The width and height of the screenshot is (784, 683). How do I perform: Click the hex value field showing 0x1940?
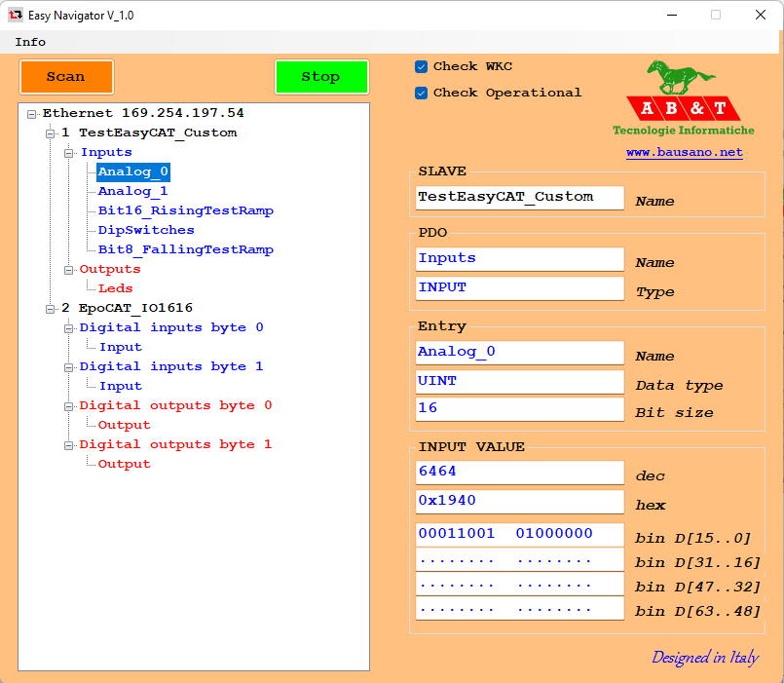(x=519, y=501)
